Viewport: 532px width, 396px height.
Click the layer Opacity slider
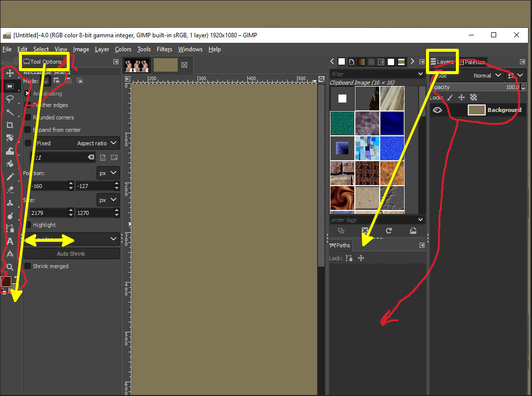475,87
